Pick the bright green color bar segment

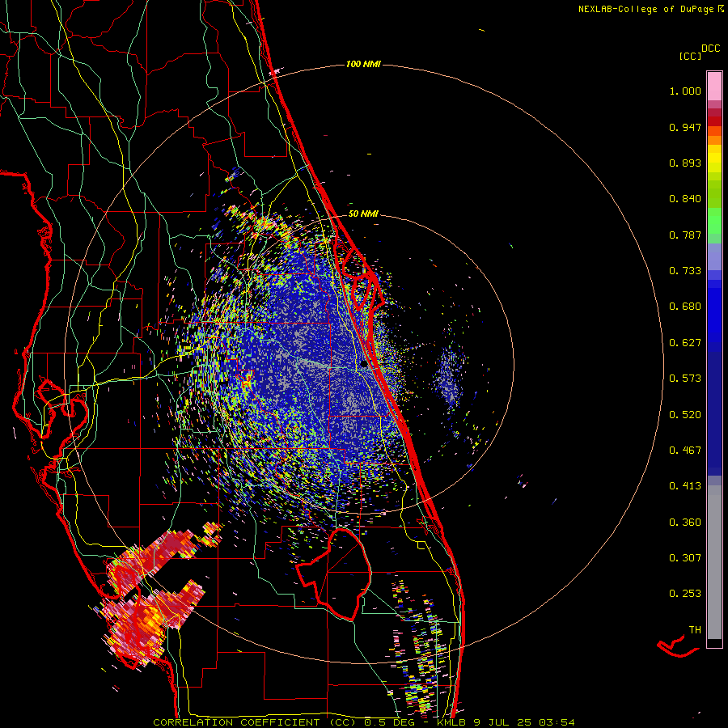click(714, 221)
